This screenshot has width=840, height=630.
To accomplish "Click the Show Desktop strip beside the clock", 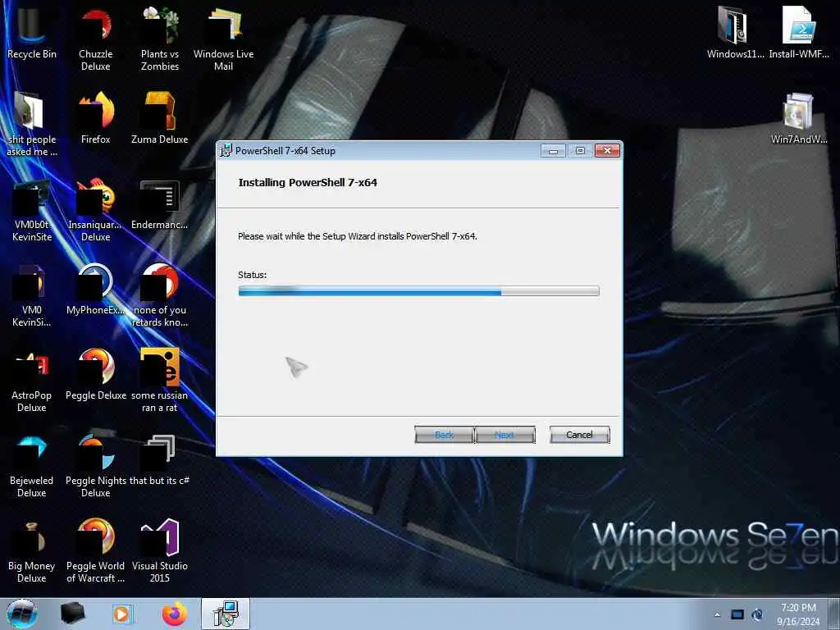I will (x=834, y=614).
